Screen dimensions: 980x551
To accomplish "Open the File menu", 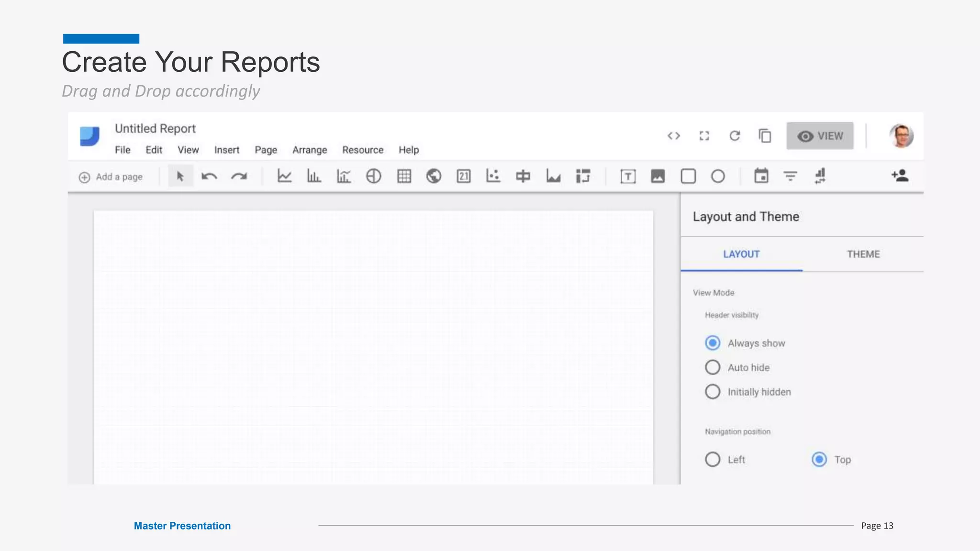I will coord(122,150).
